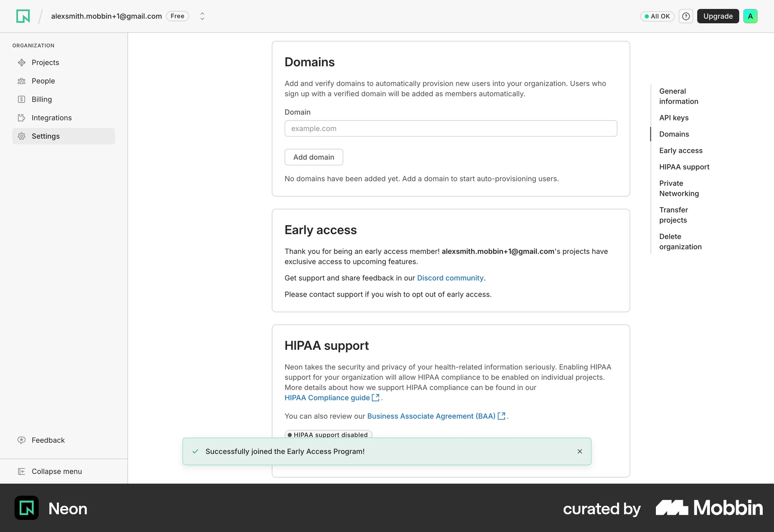
Task: Select Settings in the sidebar
Action: pos(64,136)
